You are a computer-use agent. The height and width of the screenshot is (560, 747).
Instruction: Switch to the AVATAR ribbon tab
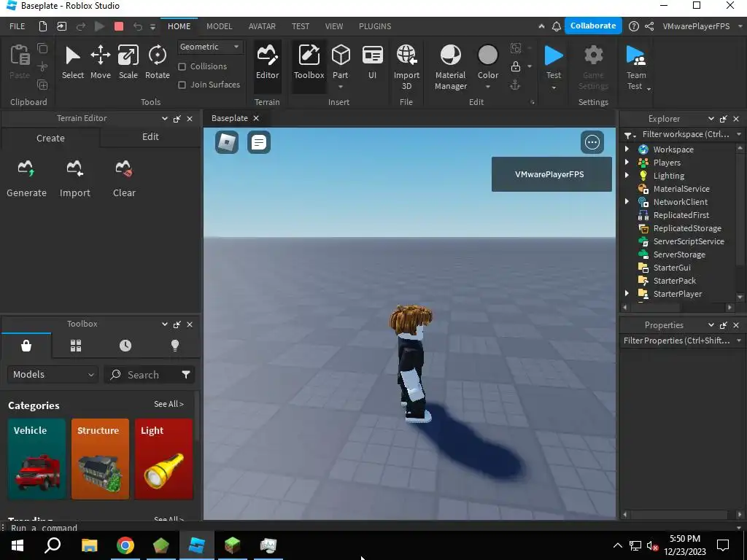point(262,26)
